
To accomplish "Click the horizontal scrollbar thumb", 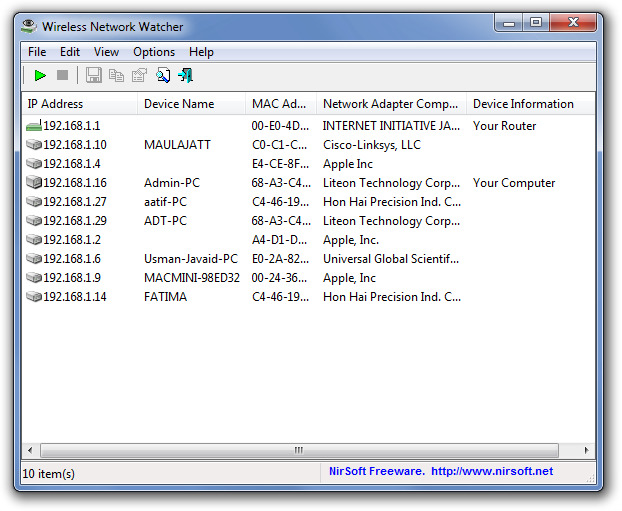I will (299, 450).
